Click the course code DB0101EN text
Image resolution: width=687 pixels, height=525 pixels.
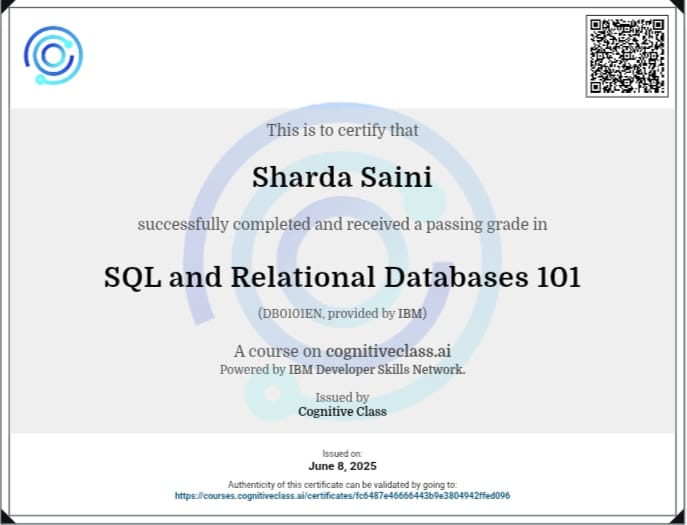[x=291, y=314]
